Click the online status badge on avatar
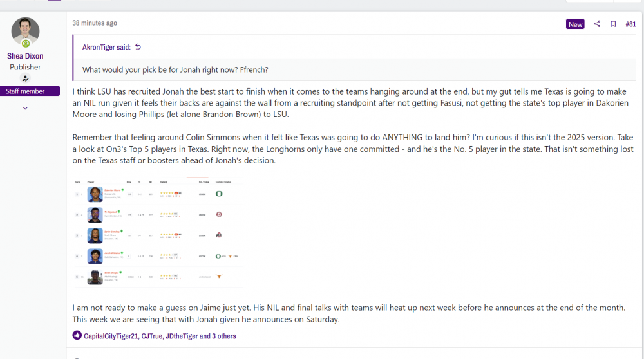Viewport: 644px width, 359px height. [26, 44]
